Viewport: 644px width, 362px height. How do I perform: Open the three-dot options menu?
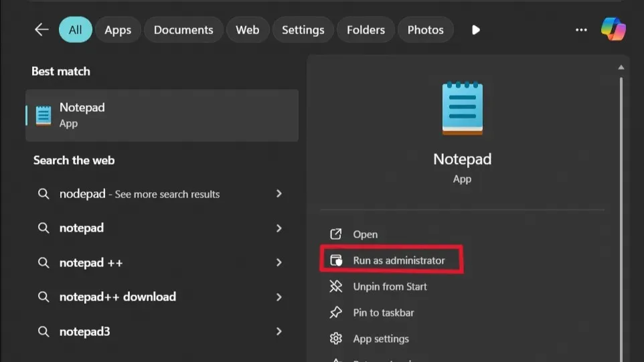[581, 29]
